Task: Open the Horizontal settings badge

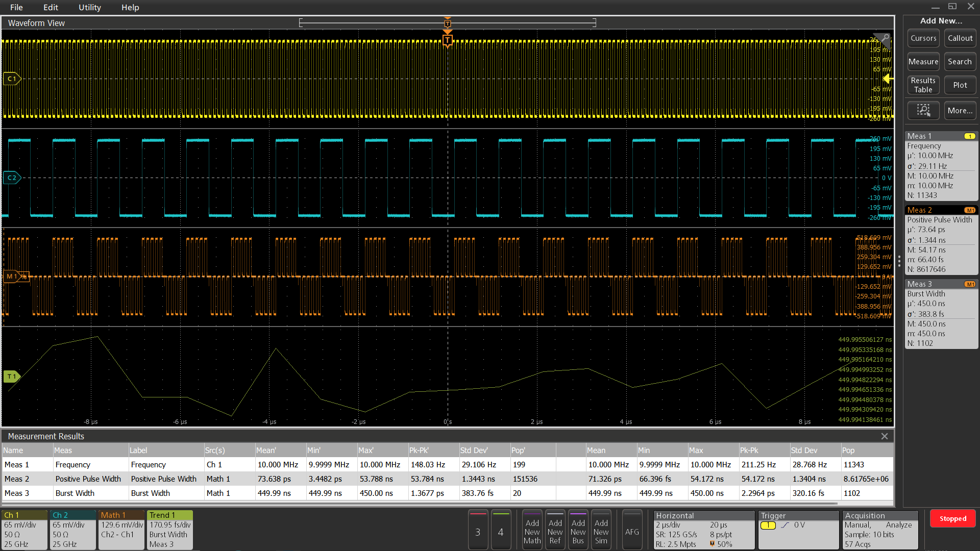Action: pyautogui.click(x=704, y=530)
